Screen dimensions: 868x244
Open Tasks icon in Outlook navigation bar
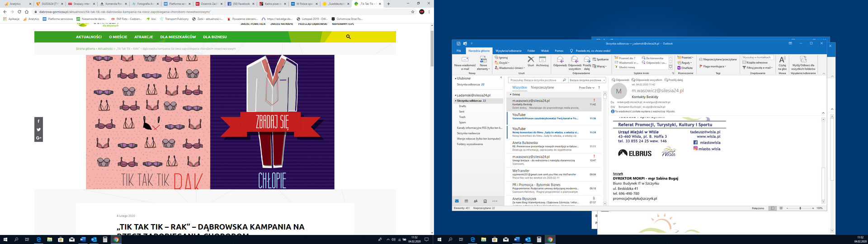point(485,201)
